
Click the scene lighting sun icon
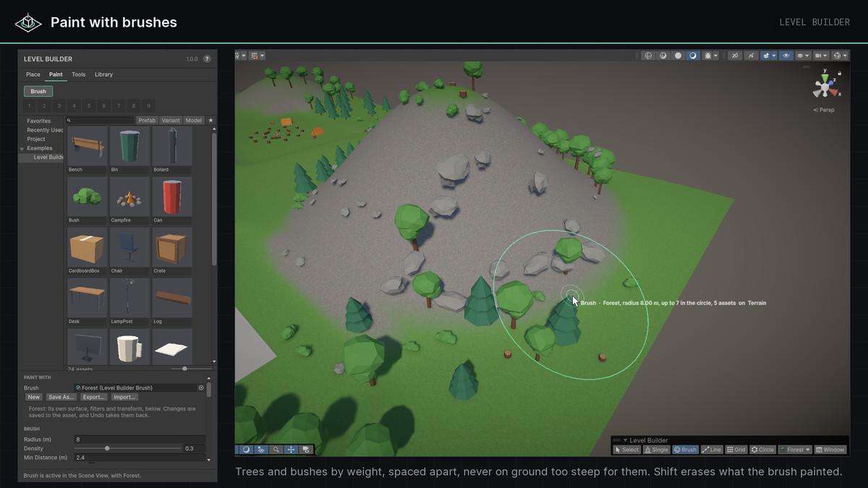[x=707, y=56]
